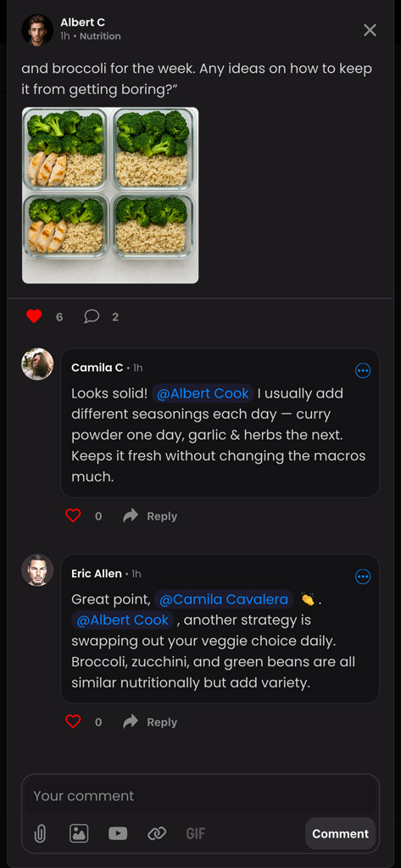Follow the @Camila Cavalera mention link
The width and height of the screenshot is (401, 868).
pos(224,599)
